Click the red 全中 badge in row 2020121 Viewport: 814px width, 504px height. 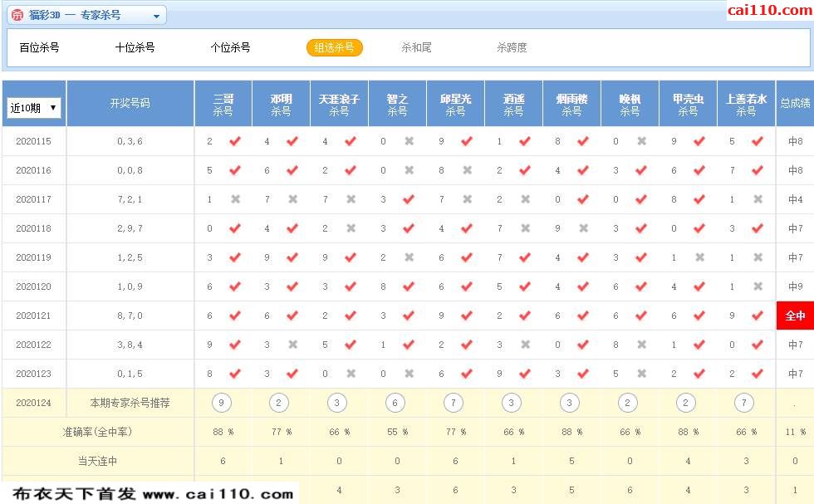coord(796,316)
